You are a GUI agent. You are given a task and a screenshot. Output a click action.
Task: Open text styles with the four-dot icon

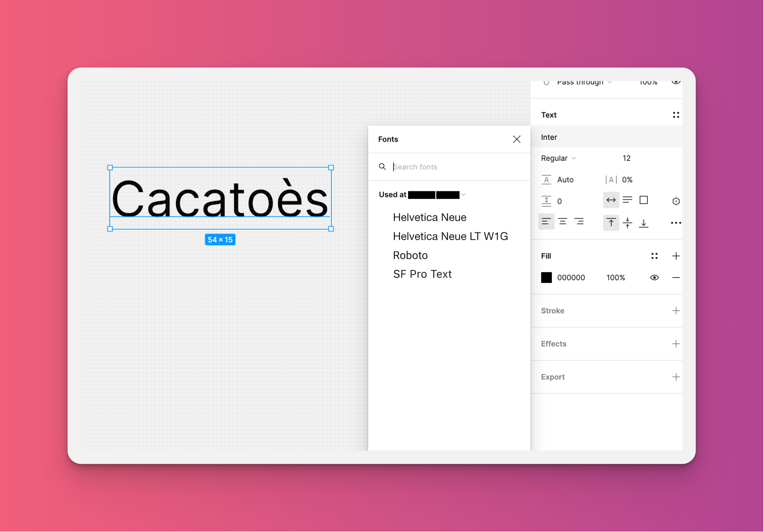(676, 115)
